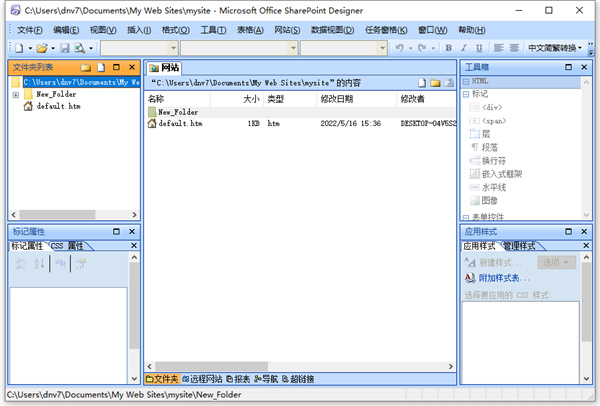Image resolution: width=600 pixels, height=406 pixels.
Task: Select the 嵌入式框架 inline frame item
Action: [x=496, y=174]
